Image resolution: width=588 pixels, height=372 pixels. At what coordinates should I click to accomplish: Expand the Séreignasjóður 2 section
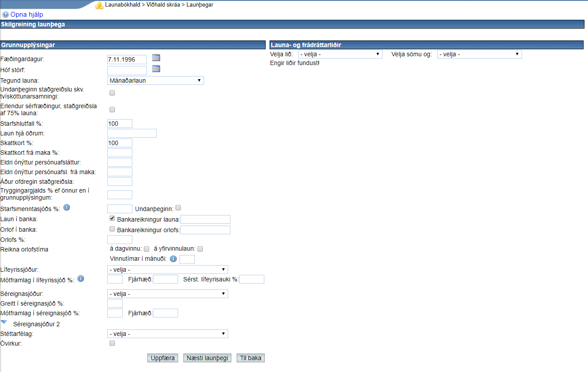(4, 322)
